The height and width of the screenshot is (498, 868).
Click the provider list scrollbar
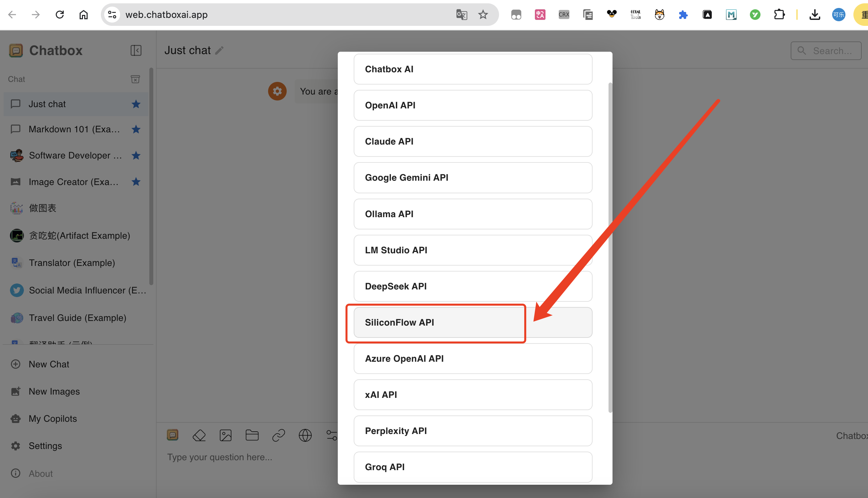(x=610, y=248)
